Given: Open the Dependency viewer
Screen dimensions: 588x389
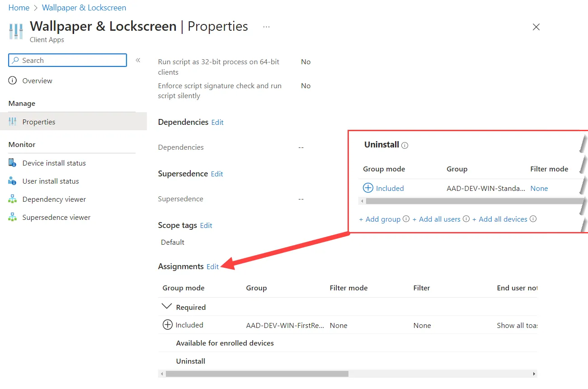Looking at the screenshot, I should click(x=54, y=199).
